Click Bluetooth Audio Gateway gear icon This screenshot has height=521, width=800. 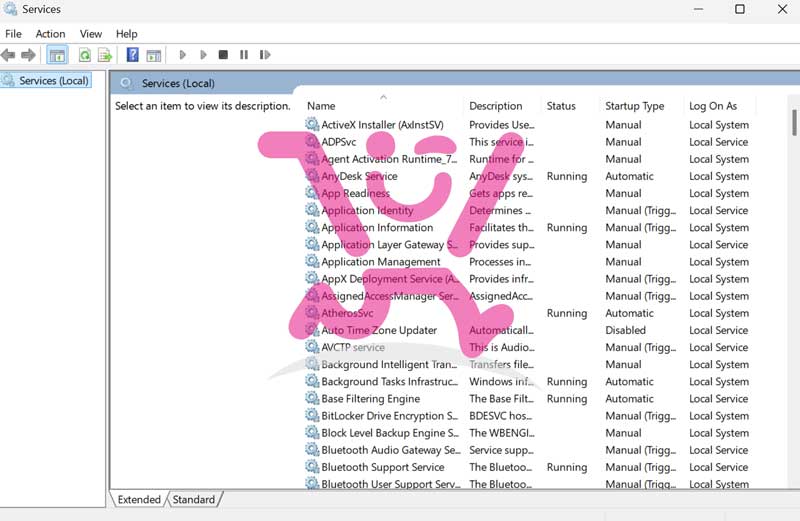[312, 450]
